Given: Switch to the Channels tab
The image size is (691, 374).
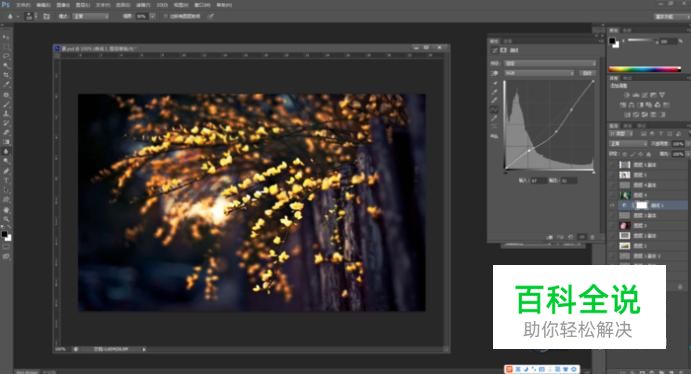Looking at the screenshot, I should click(x=627, y=126).
